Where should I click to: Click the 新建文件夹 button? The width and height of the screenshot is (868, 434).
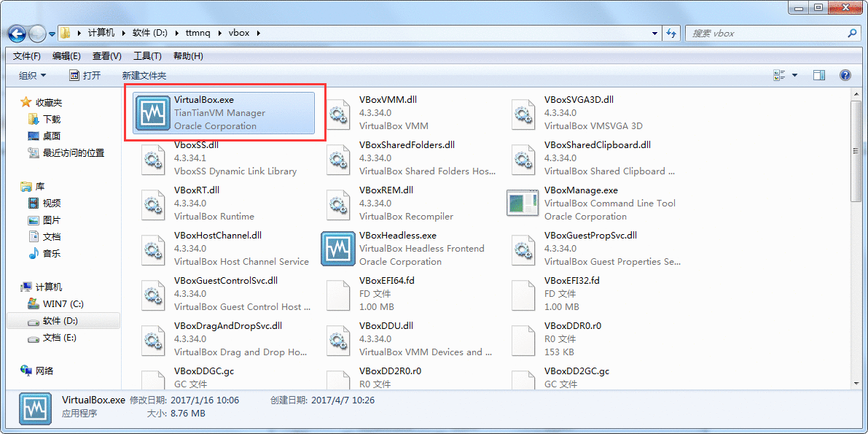click(144, 75)
